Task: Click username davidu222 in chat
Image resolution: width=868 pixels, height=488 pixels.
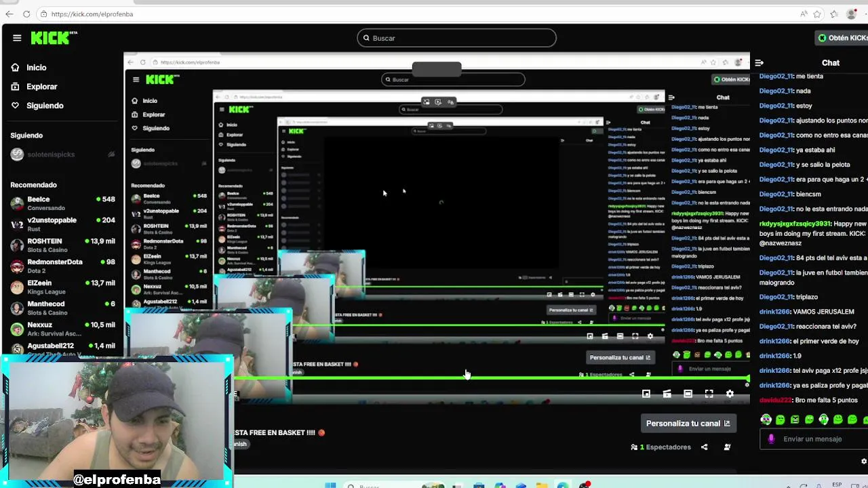Action: pos(776,401)
